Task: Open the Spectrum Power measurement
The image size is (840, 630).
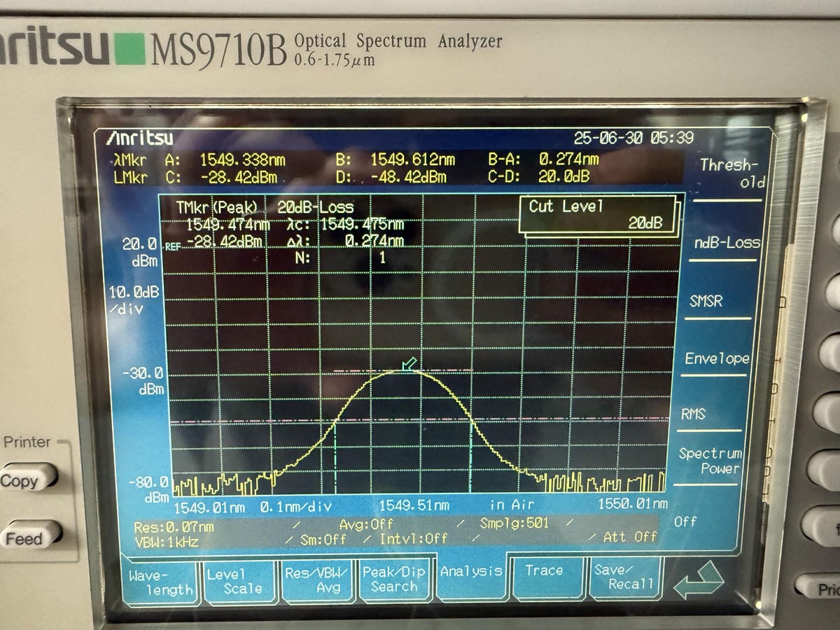Action: pos(710,461)
